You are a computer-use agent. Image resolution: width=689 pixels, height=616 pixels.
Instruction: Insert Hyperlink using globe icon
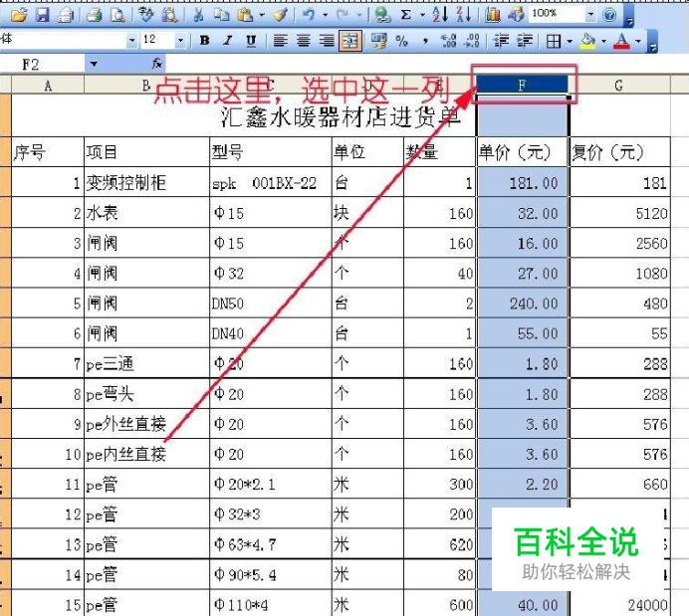382,15
